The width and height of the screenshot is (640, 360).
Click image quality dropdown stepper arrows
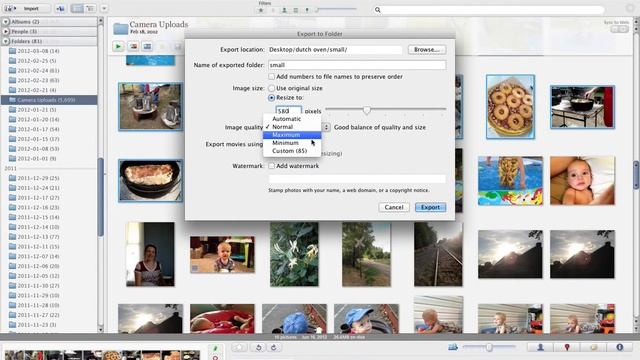tap(326, 127)
